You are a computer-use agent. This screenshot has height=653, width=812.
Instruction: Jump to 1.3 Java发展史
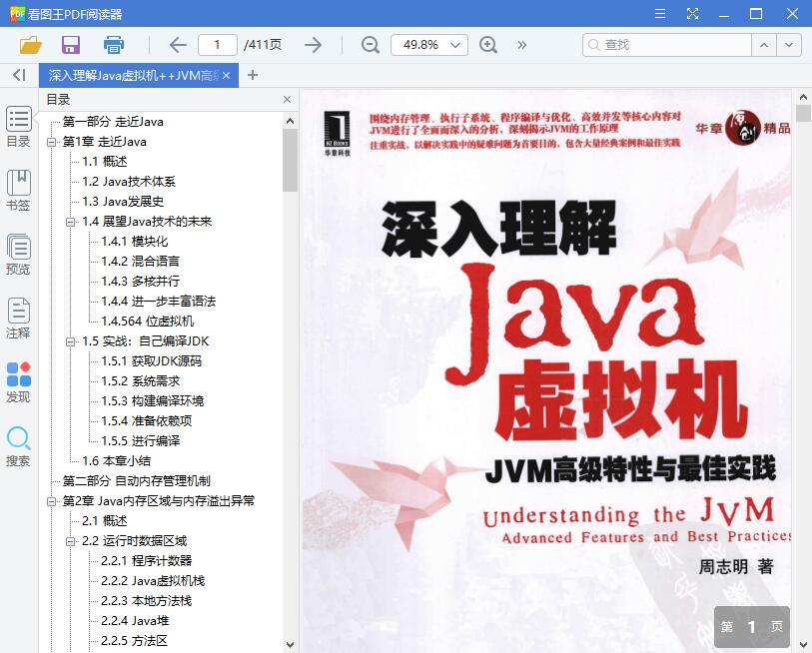(x=123, y=202)
